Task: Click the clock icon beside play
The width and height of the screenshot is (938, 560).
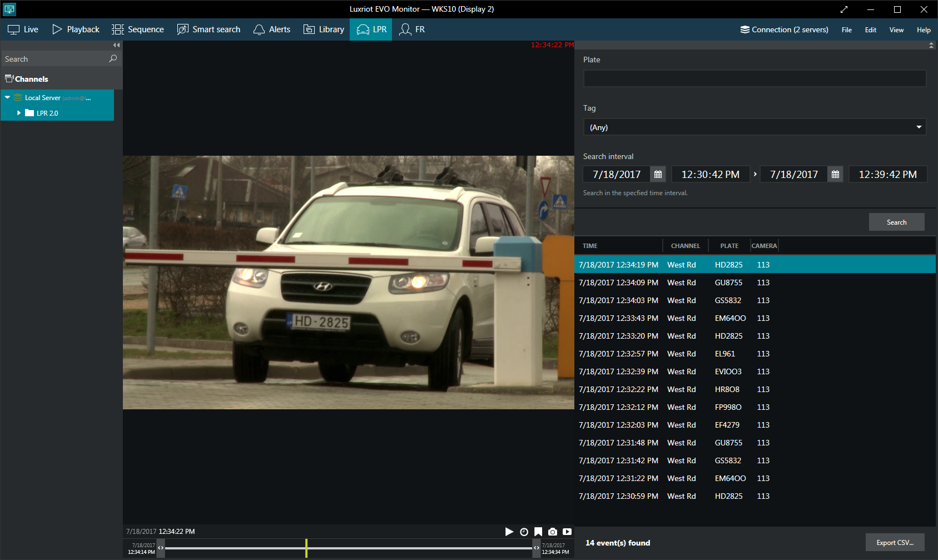Action: pos(524,532)
